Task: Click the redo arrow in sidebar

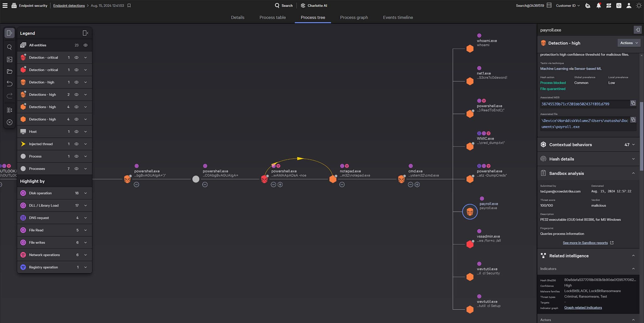Action: point(10,96)
